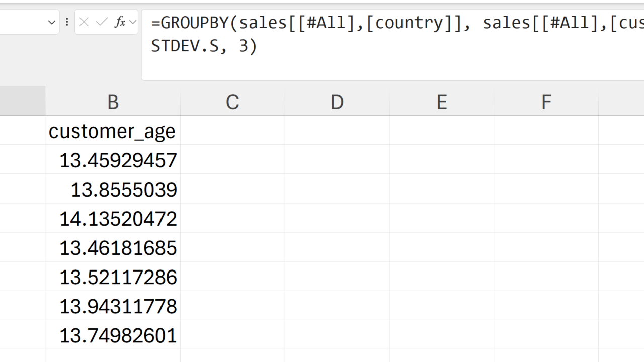
Task: Select the column C header
Action: [x=232, y=102]
